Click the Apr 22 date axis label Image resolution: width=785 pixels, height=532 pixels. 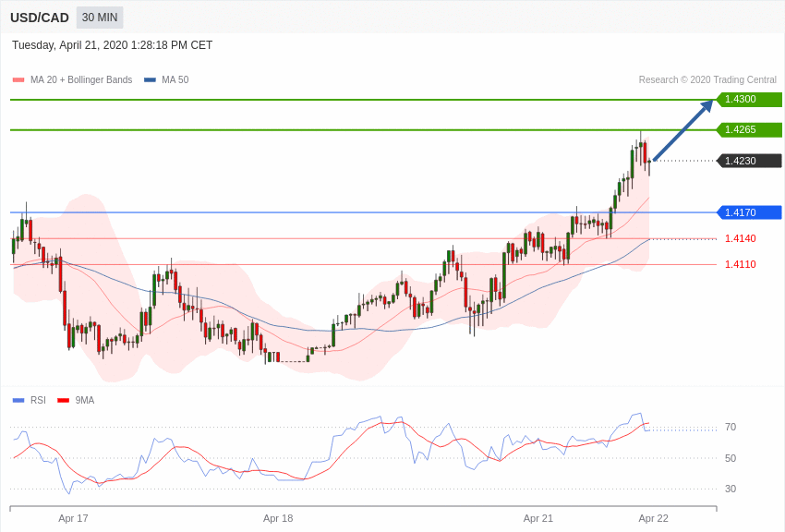pos(653,518)
